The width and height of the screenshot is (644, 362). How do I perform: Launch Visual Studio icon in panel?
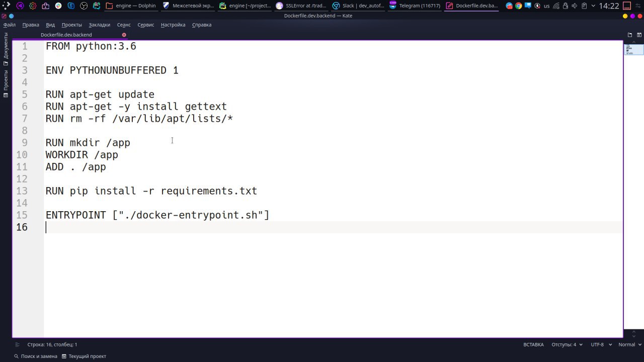pyautogui.click(x=20, y=6)
